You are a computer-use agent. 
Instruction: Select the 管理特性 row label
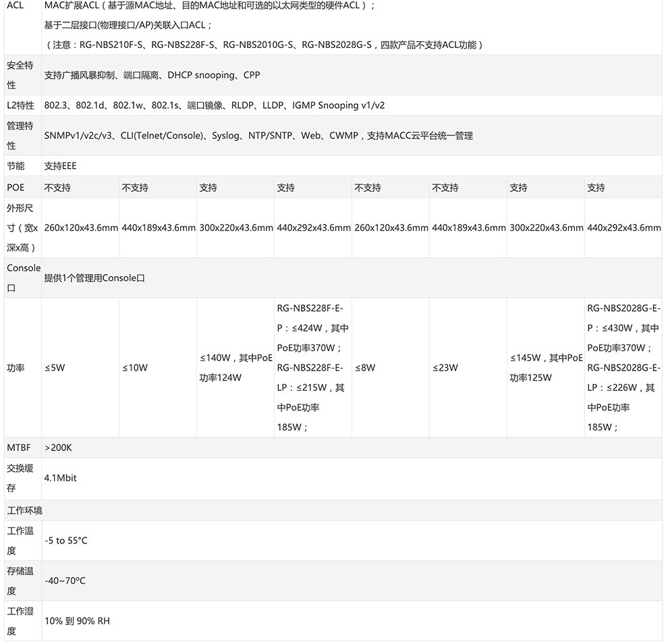(20, 136)
